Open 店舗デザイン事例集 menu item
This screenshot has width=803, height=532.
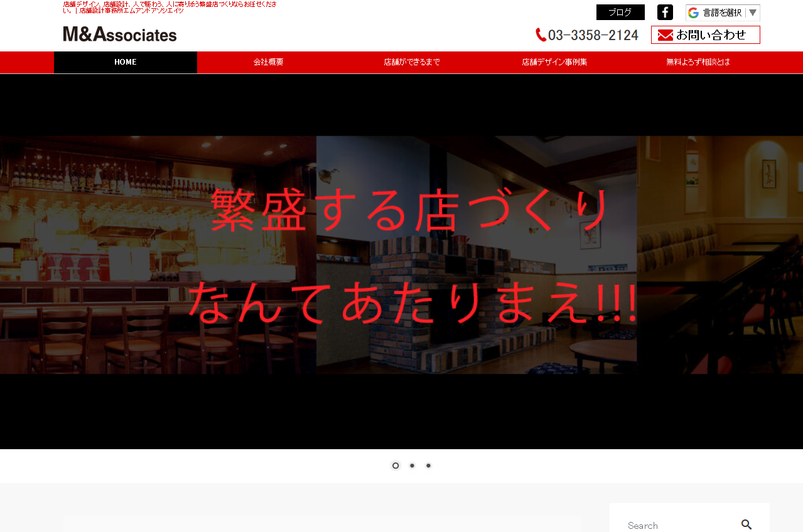[555, 62]
